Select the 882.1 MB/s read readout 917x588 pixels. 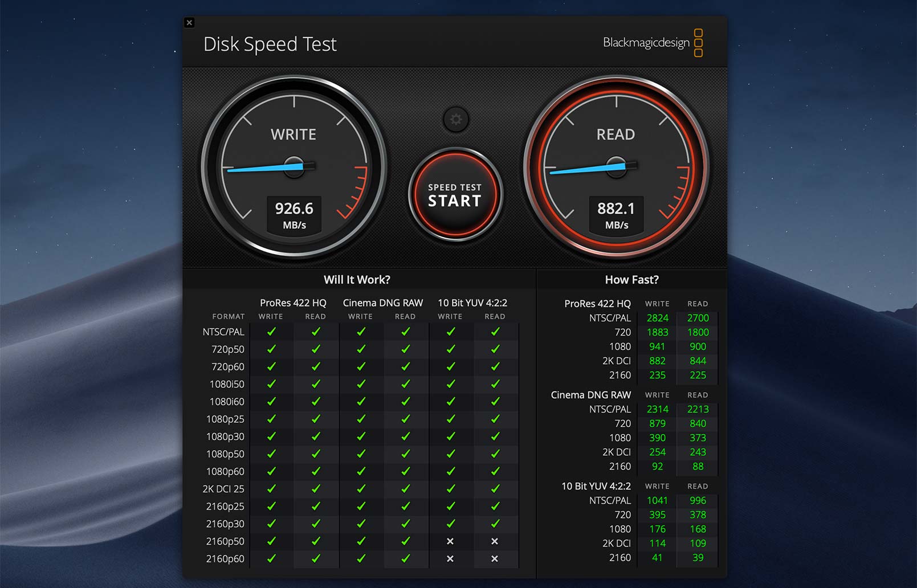[616, 215]
